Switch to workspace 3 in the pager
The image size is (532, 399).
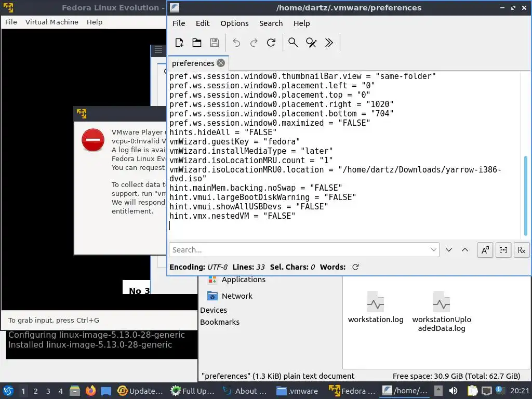[x=48, y=391]
